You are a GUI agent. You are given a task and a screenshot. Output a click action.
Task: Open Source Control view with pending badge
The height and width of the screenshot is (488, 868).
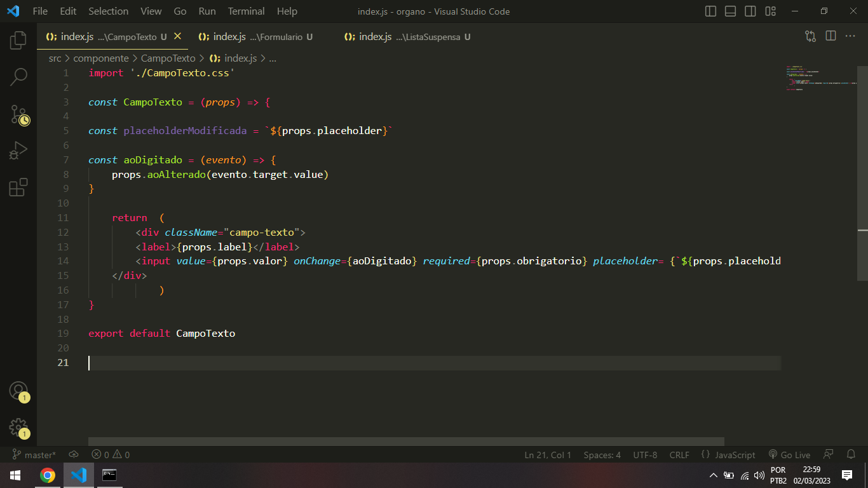click(19, 114)
